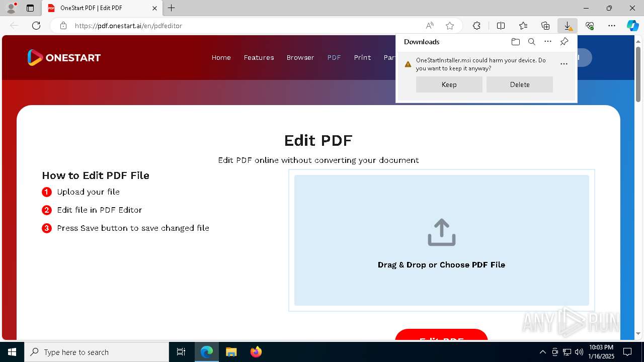Image resolution: width=644 pixels, height=362 pixels.
Task: Open downloads folder from Downloads panel
Action: click(x=515, y=42)
